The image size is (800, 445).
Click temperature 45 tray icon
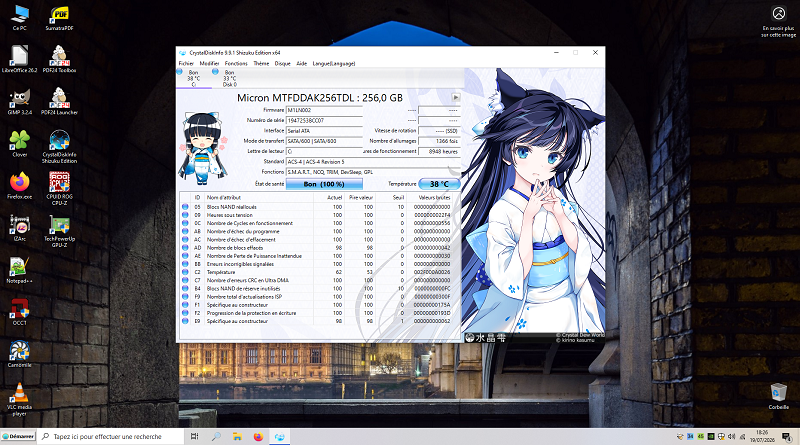click(x=701, y=436)
